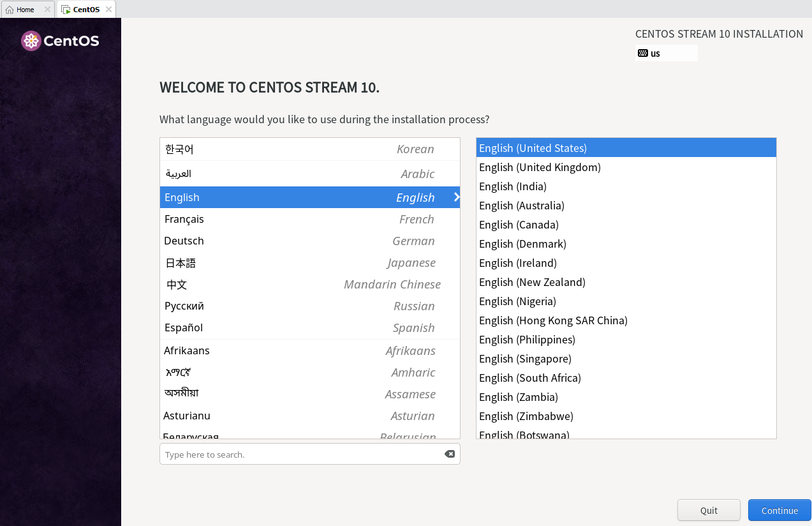Select Русский Russian language
The image size is (812, 526).
310,306
